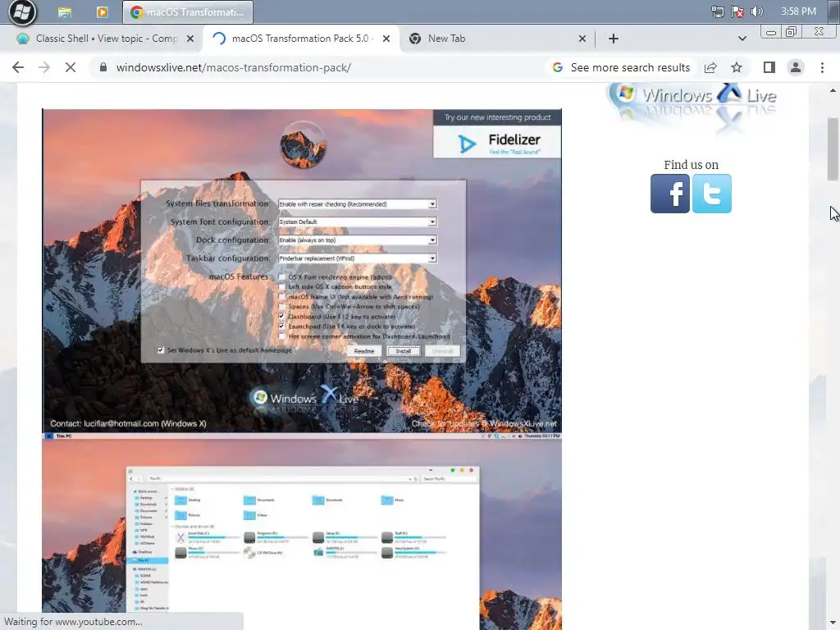The height and width of the screenshot is (630, 840).
Task: Select the Chrome macOS Transformati... taskbar button
Action: tap(188, 11)
